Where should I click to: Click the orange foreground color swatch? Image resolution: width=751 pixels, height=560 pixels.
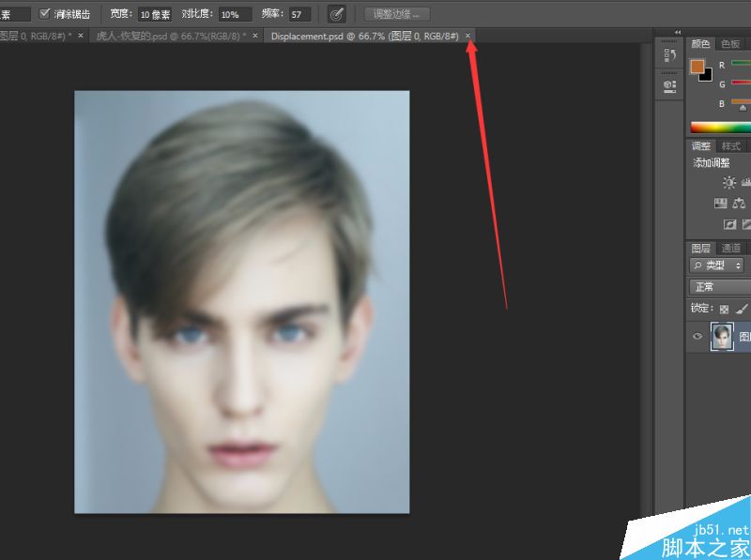697,66
